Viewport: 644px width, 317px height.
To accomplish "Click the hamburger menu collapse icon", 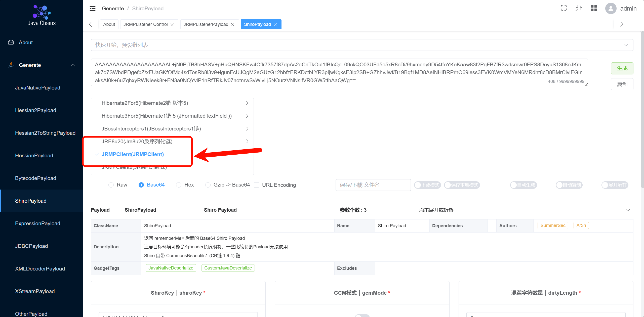I will coord(93,9).
